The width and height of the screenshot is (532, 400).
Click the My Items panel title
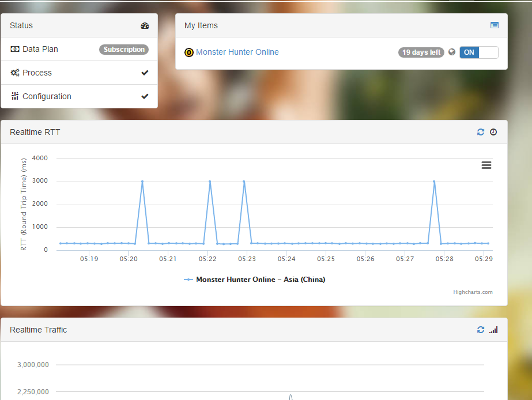point(201,26)
